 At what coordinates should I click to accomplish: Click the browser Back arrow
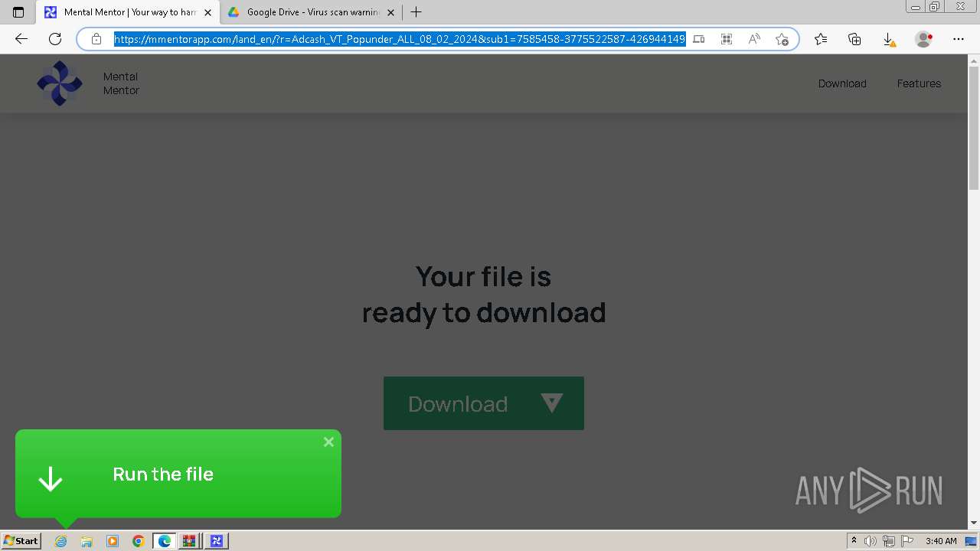coord(21,39)
